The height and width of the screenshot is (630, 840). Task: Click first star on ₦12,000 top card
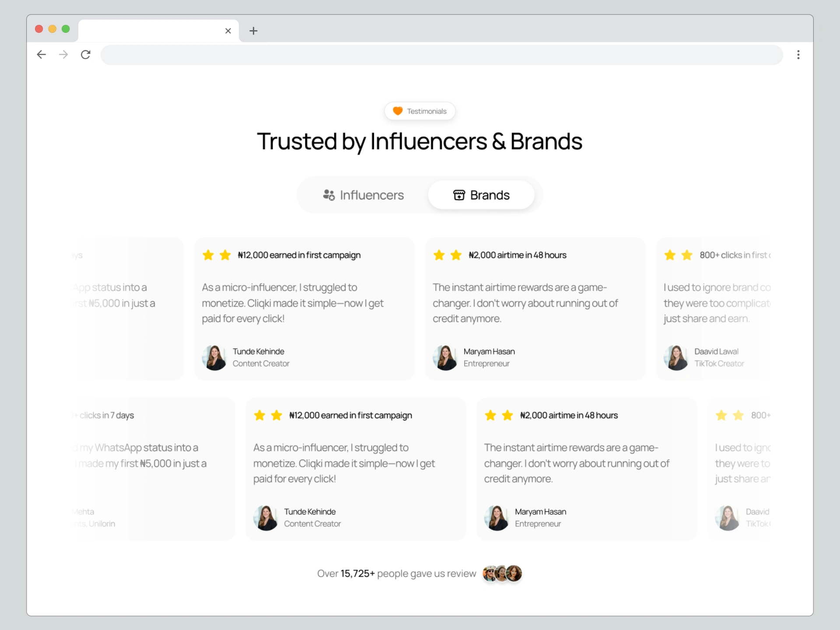(208, 255)
